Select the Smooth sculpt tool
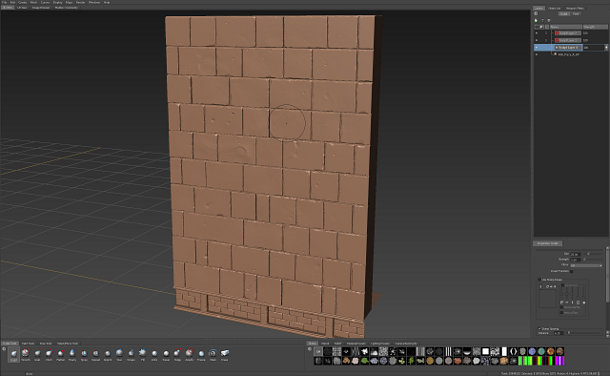Image resolution: width=610 pixels, height=376 pixels. (x=25, y=354)
